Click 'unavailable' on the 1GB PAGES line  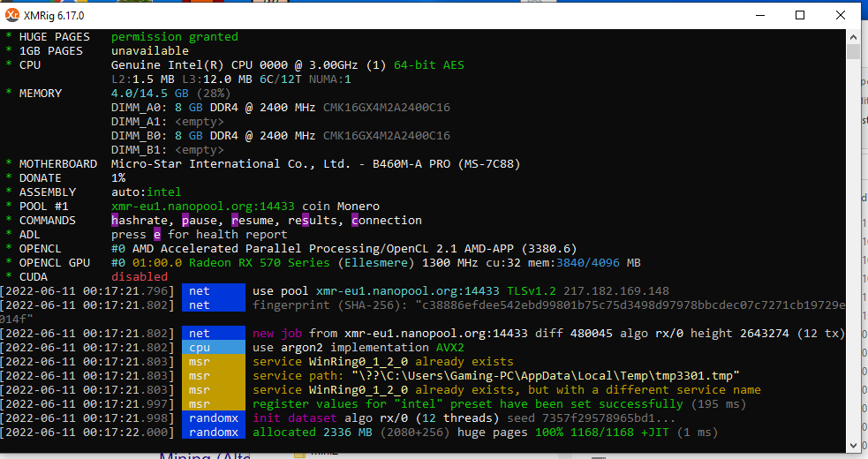(150, 51)
